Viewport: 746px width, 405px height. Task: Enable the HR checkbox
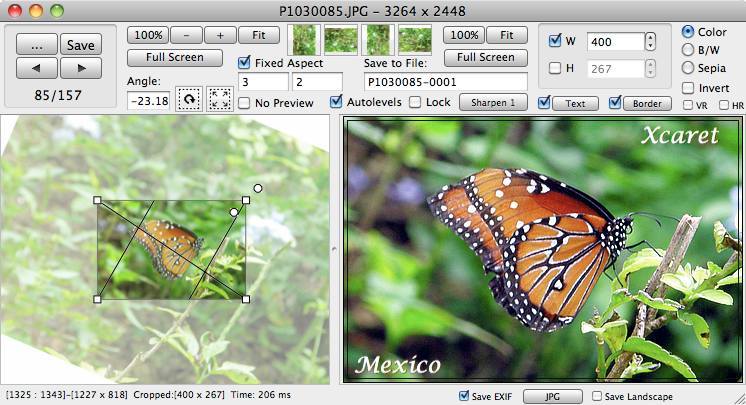pos(724,105)
